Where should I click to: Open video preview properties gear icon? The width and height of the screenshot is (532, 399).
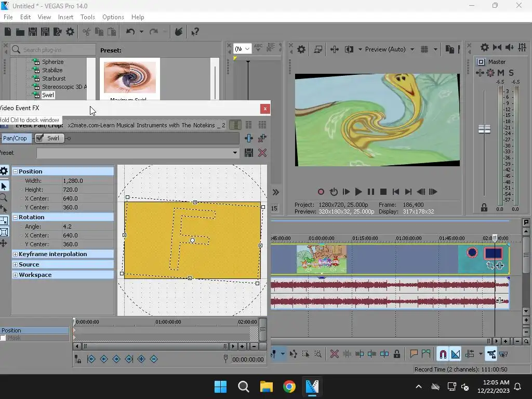point(301,49)
